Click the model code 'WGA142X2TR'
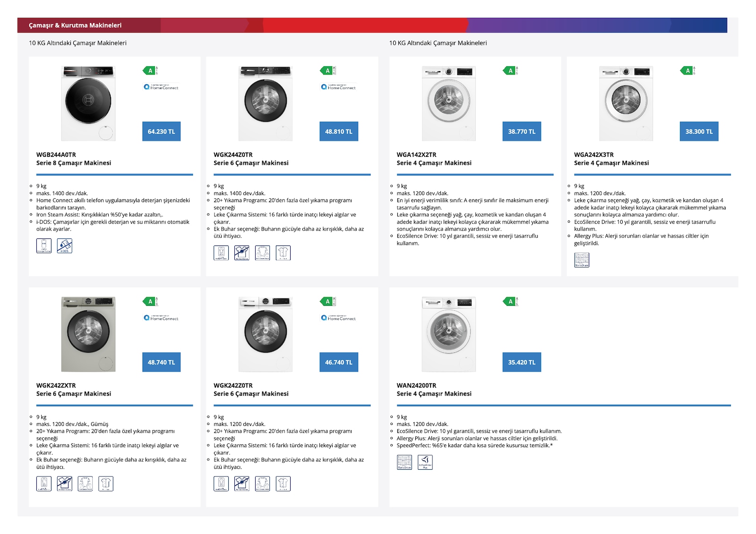The height and width of the screenshot is (534, 756). click(x=416, y=154)
